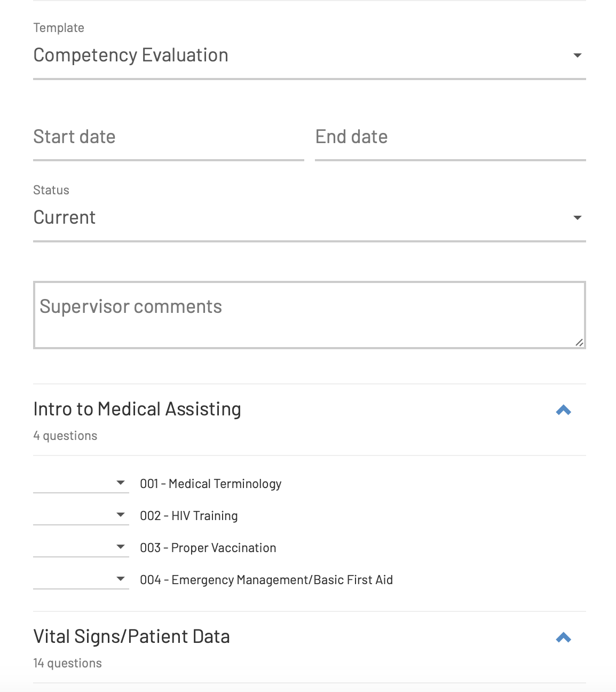616x692 pixels.
Task: Click the comments box resize handle
Action: point(579,342)
